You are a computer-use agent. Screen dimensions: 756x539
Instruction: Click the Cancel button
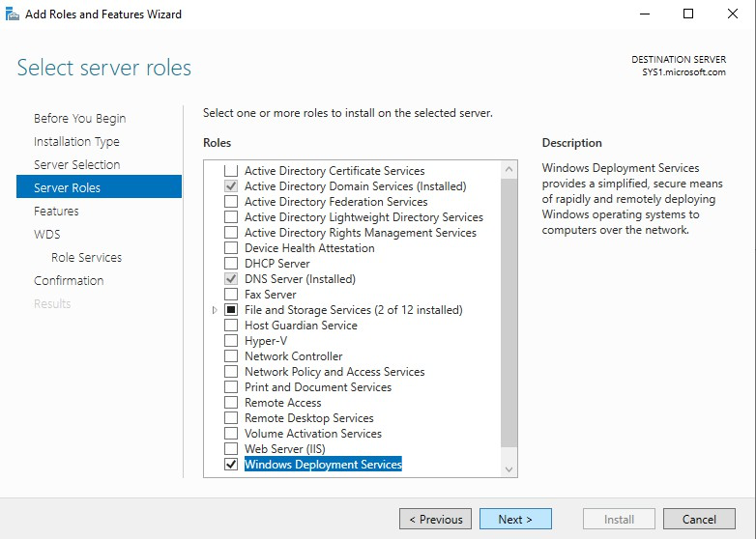(x=699, y=519)
